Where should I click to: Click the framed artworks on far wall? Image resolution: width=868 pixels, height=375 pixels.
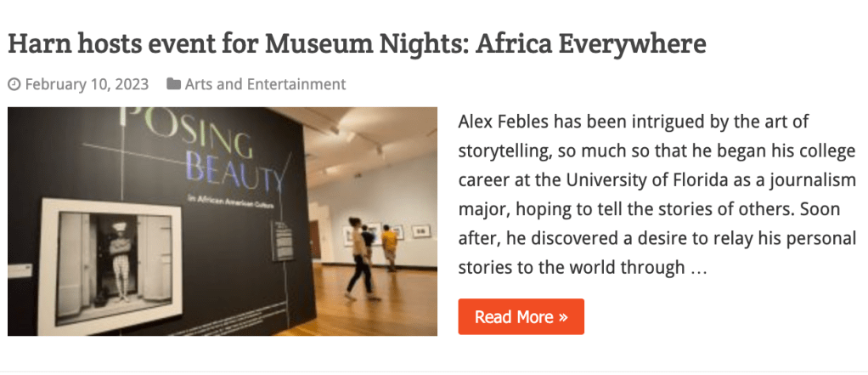(420, 230)
